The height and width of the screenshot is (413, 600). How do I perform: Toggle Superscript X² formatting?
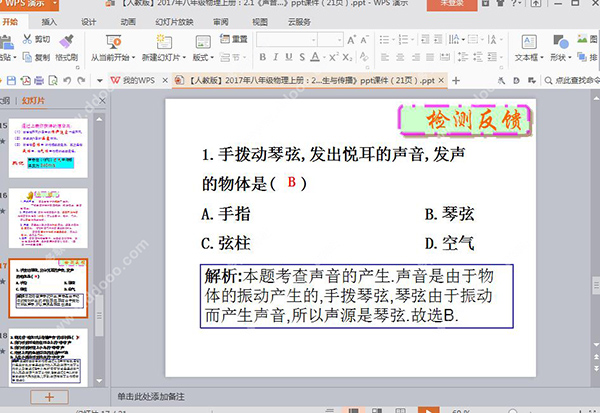pyautogui.click(x=334, y=57)
